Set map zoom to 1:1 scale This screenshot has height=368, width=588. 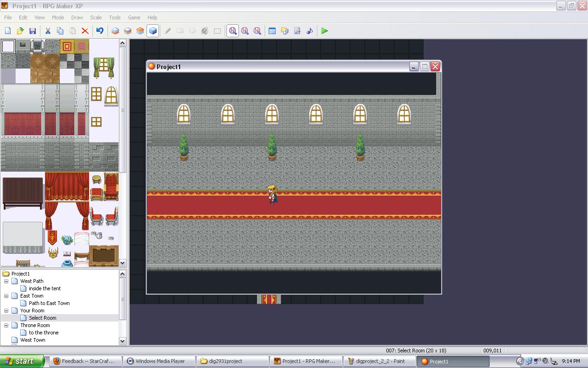click(232, 31)
